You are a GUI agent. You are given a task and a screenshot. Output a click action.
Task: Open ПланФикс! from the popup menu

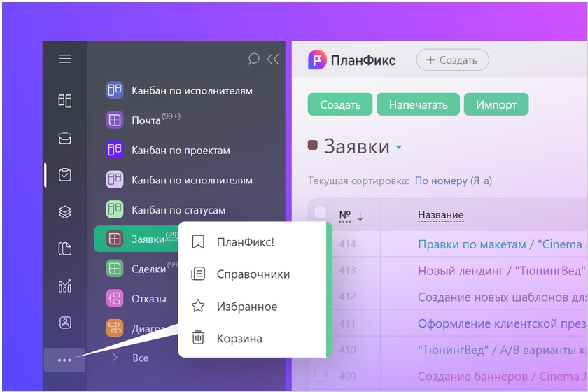pos(245,242)
